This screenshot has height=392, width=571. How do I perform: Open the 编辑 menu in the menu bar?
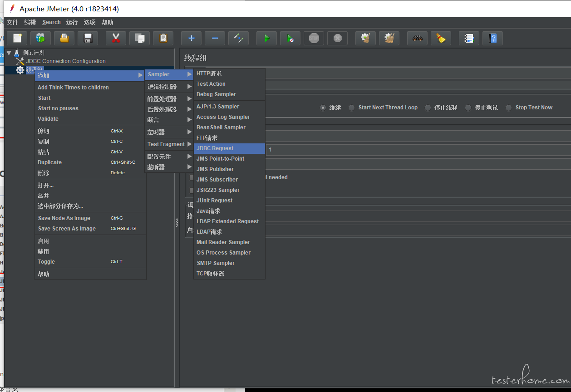pos(30,22)
